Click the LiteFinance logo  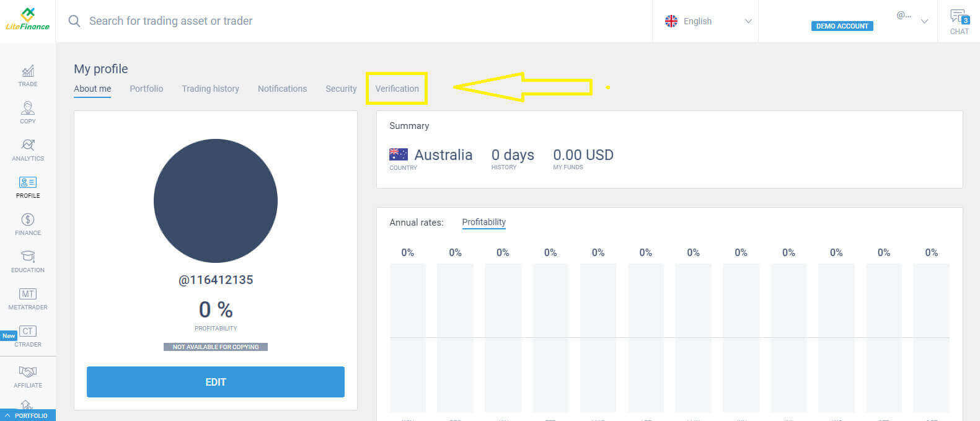pos(27,20)
